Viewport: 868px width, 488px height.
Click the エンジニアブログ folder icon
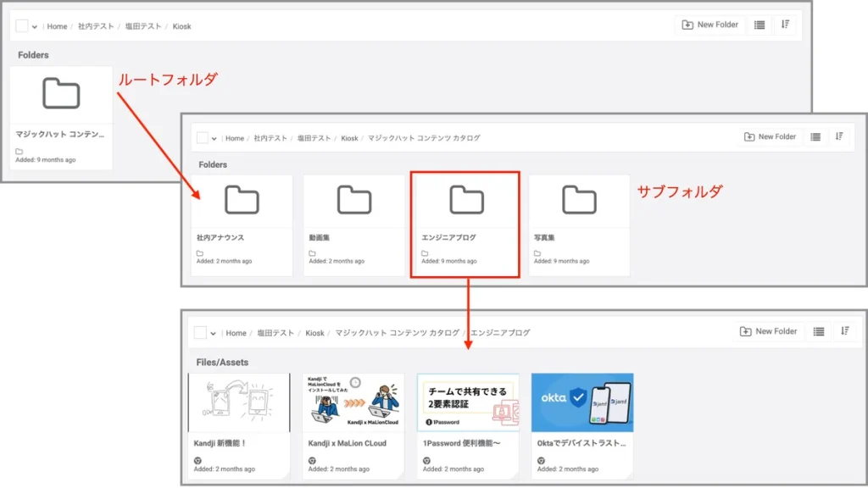[466, 201]
